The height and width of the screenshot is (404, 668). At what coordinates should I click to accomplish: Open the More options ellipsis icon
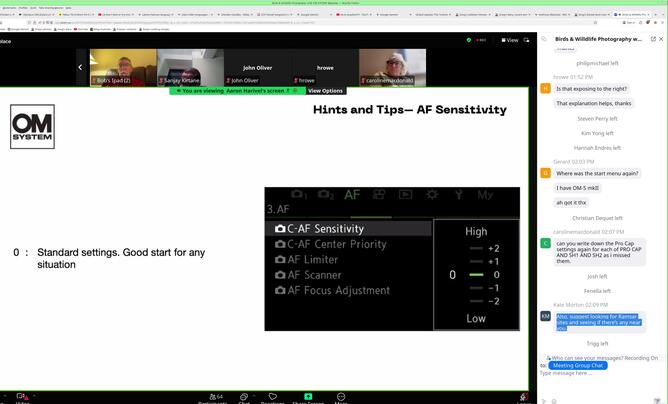coord(340,397)
